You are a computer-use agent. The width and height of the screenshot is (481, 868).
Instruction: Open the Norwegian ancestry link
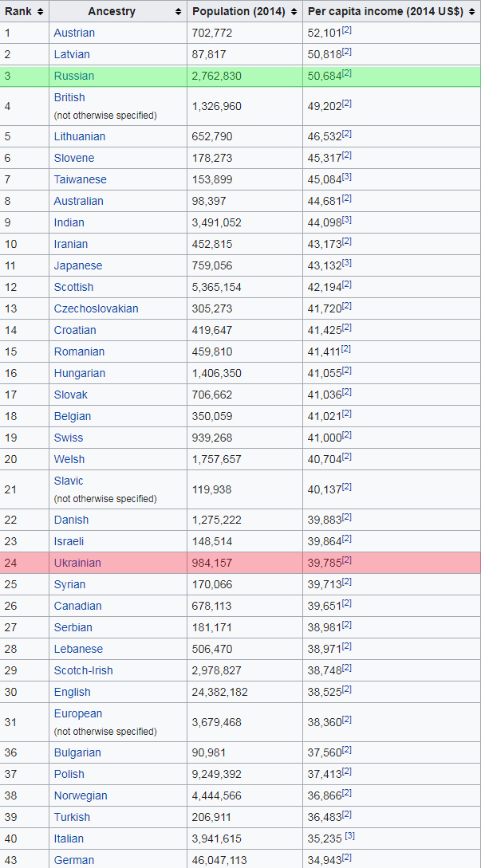coord(81,795)
